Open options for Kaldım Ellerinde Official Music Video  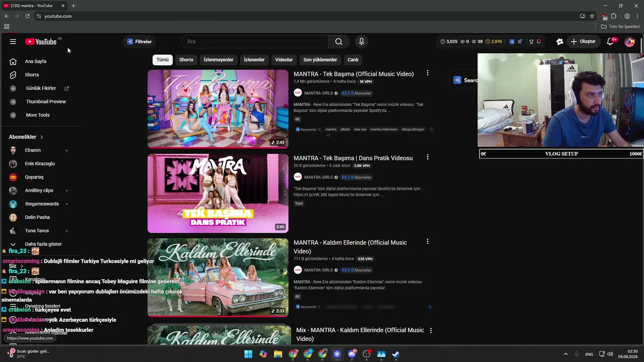428,241
